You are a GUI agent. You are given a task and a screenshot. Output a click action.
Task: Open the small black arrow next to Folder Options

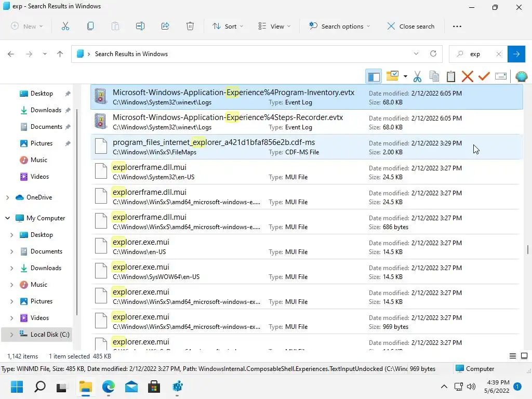point(405,76)
